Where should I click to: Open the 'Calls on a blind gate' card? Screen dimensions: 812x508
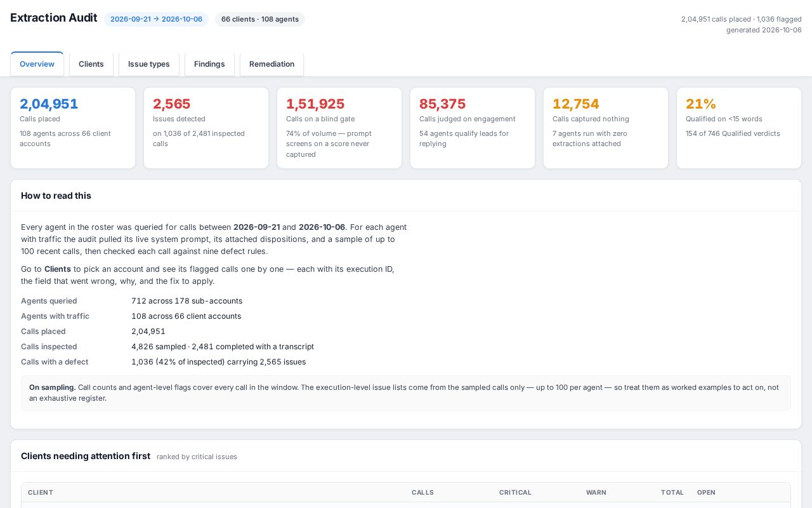pyautogui.click(x=339, y=128)
